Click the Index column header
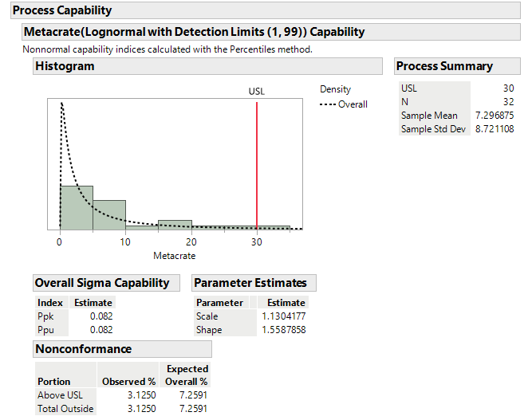The width and height of the screenshot is (532, 420). tap(49, 302)
